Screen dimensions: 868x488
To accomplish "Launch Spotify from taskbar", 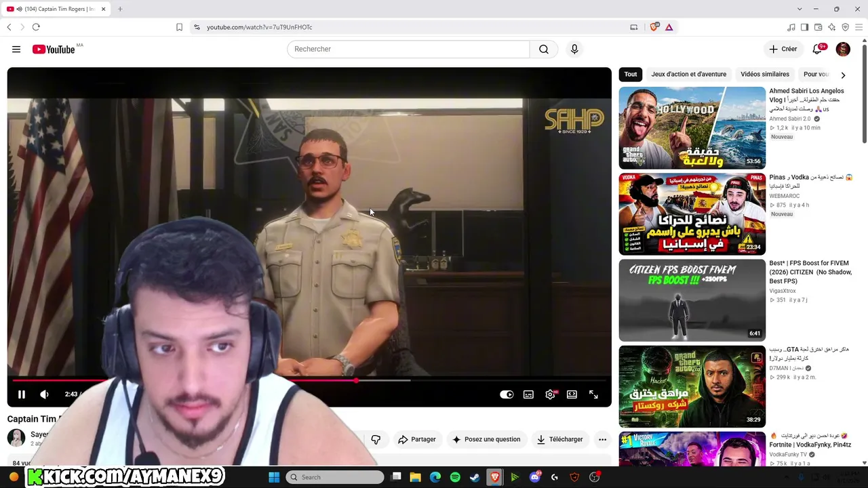I will point(455,477).
